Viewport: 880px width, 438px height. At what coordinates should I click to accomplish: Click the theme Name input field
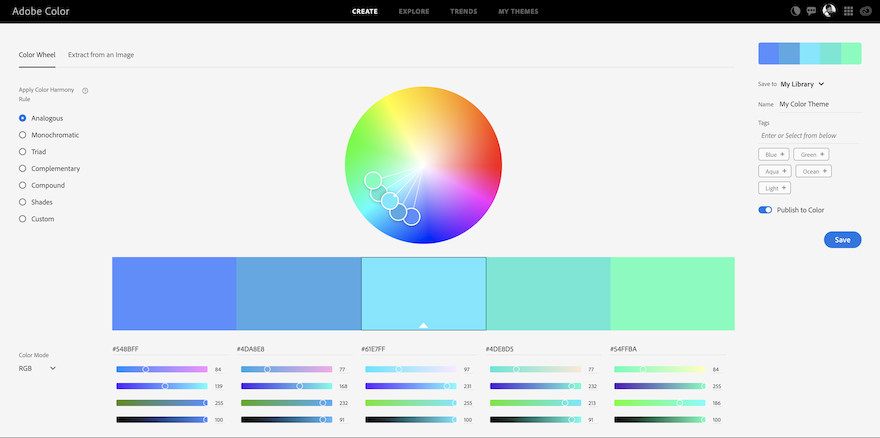(x=819, y=104)
